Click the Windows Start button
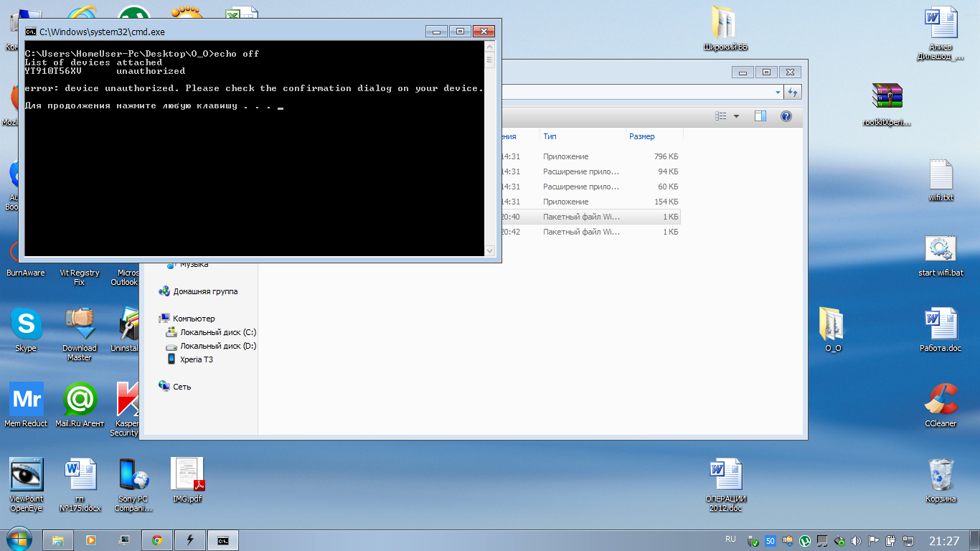980x551 pixels. [x=18, y=539]
